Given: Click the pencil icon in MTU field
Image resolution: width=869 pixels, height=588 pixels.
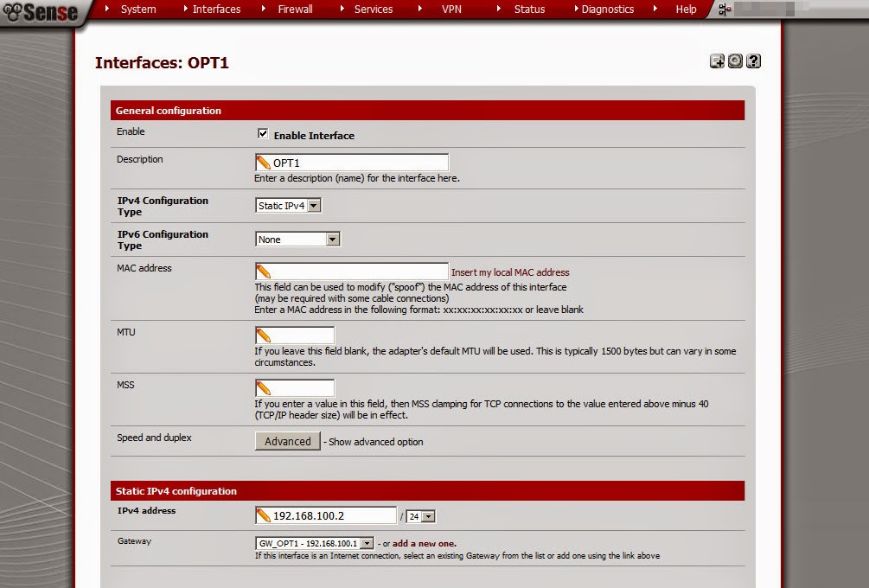Looking at the screenshot, I should point(261,335).
